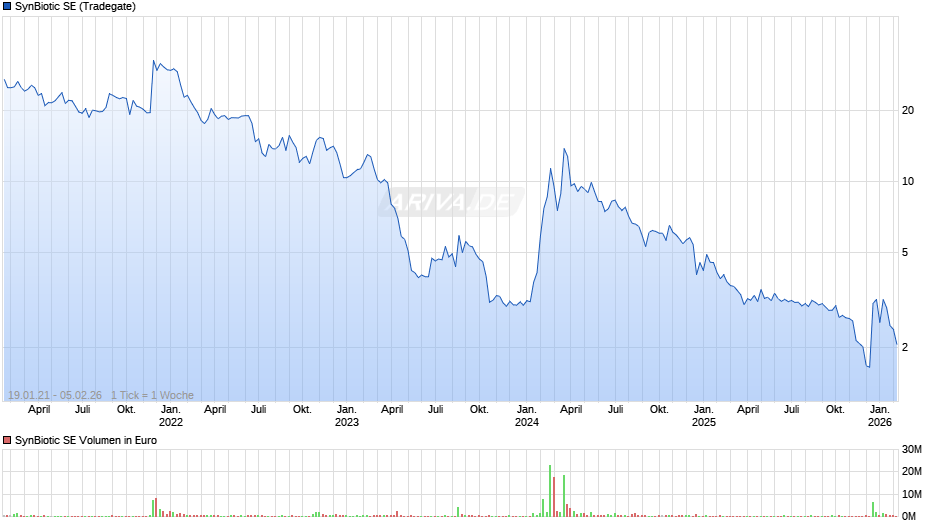Click the price axis label 10
940x526 pixels.
pyautogui.click(x=908, y=182)
